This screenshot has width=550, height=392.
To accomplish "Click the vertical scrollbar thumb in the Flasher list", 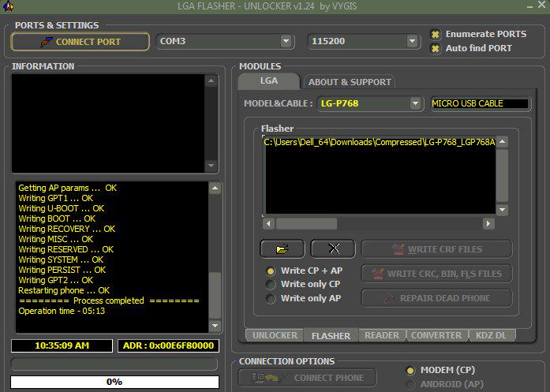I will pos(503,176).
